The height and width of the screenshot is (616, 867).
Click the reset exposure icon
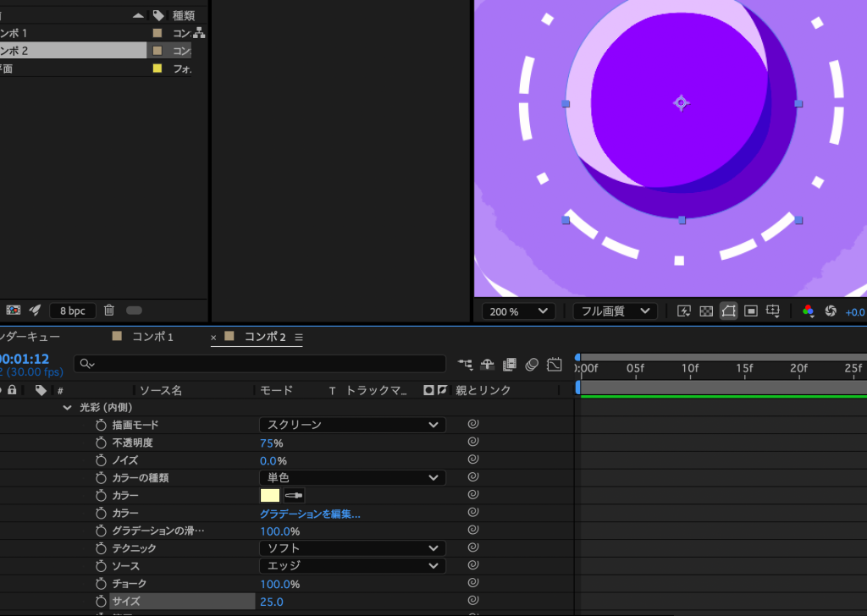pyautogui.click(x=830, y=311)
